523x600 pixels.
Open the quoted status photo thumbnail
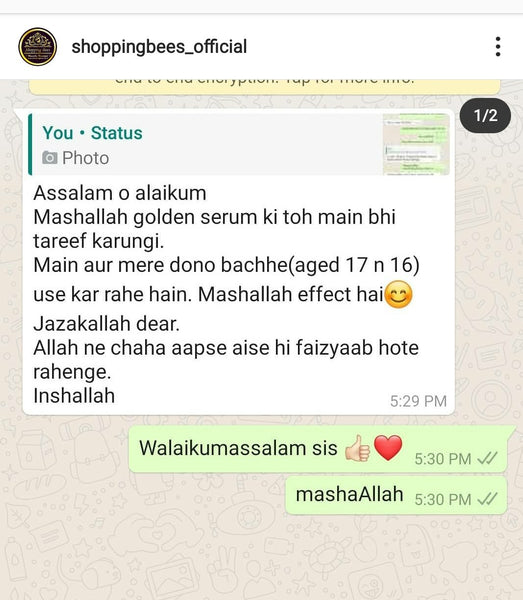point(416,144)
